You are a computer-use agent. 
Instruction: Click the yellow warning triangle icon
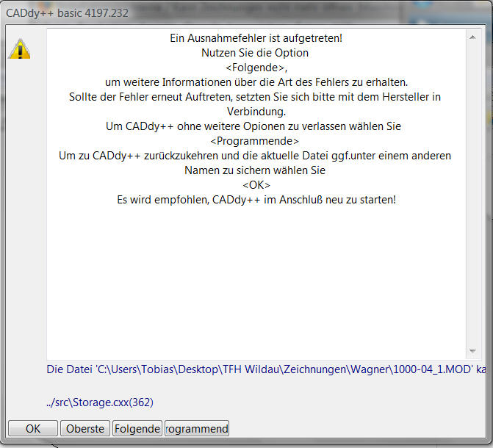20,49
